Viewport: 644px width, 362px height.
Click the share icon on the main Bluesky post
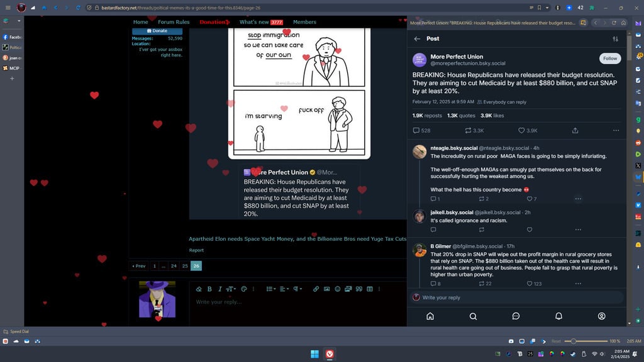coord(575,131)
